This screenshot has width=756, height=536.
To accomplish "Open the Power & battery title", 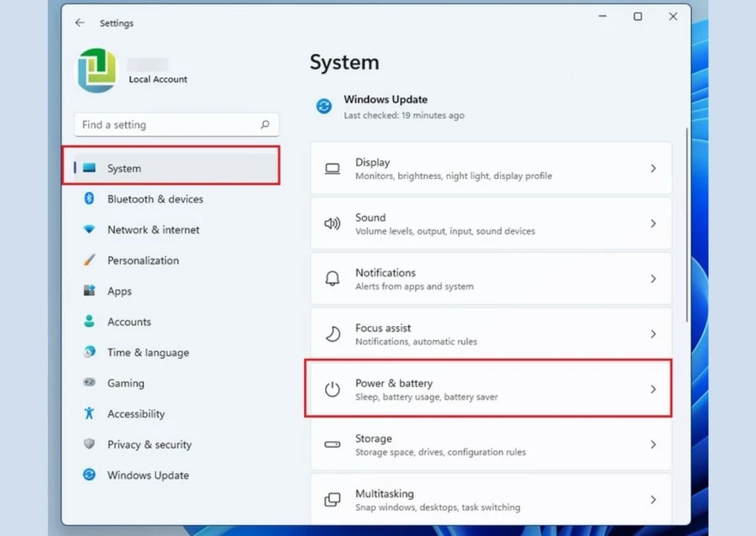I will pos(394,383).
